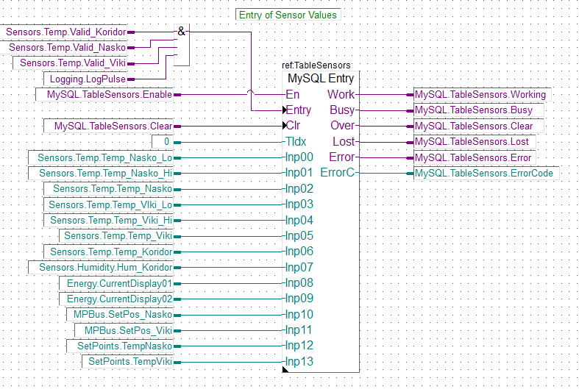Click the Energy.CurrentDisplay01 variable box

(117, 284)
